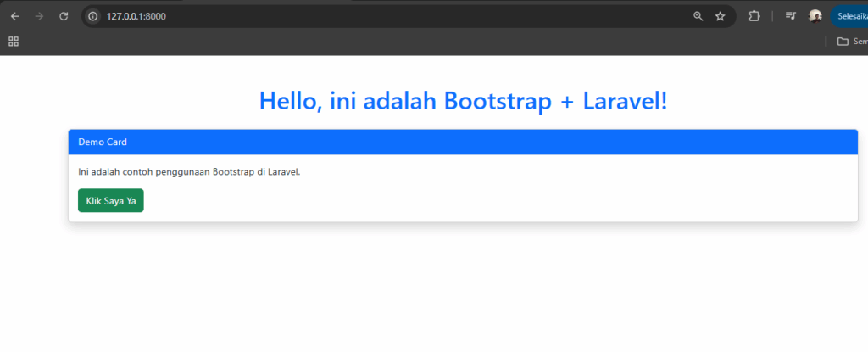Open the user profile avatar
Viewport: 868px width, 352px height.
tap(815, 17)
